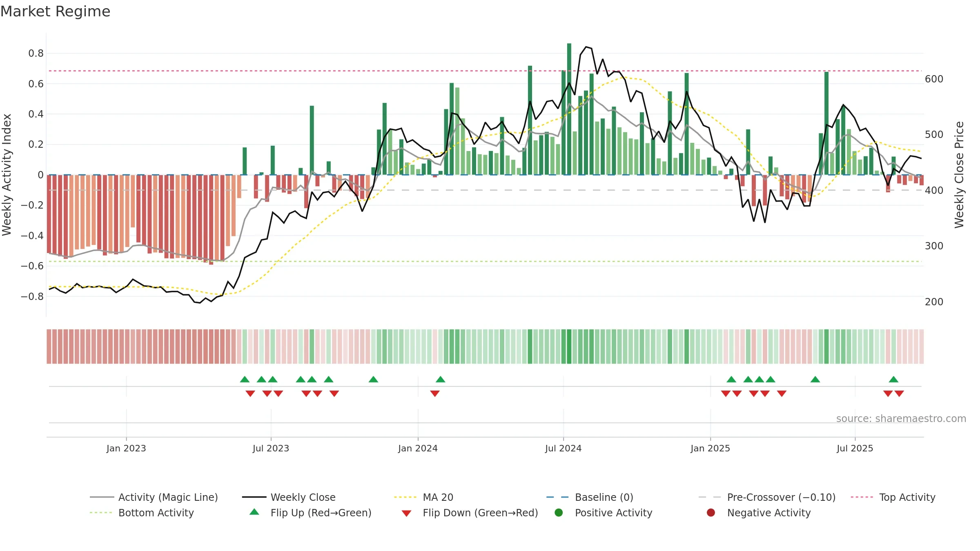This screenshot has width=980, height=551.
Task: Click the Jan 2024 x-axis label
Action: pyautogui.click(x=418, y=448)
